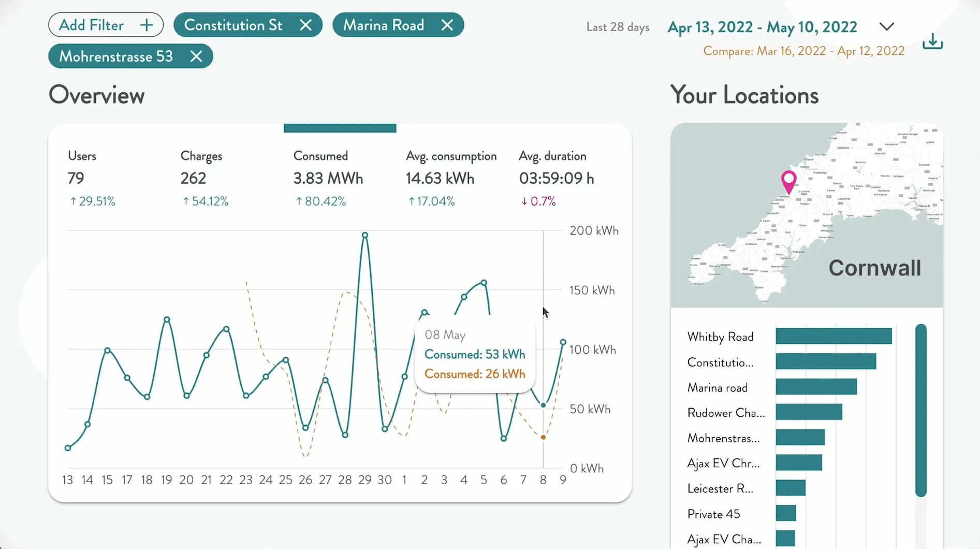Screen dimensions: 980x549
Task: Click the 03:59:09 h duration value
Action: point(557,179)
